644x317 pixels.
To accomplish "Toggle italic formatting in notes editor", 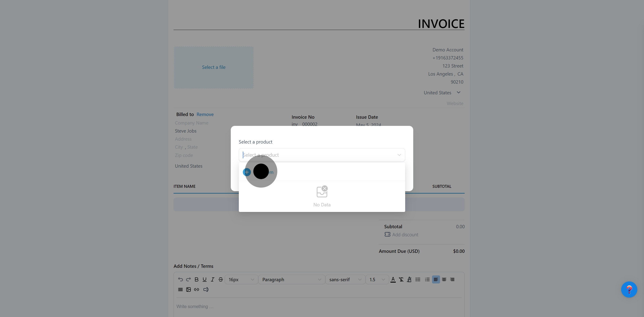I will coord(212,279).
